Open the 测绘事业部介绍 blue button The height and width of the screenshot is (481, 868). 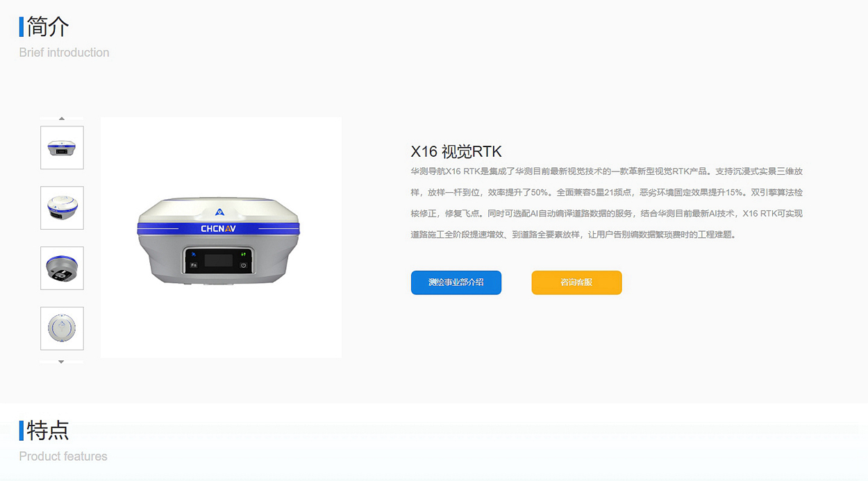point(456,282)
